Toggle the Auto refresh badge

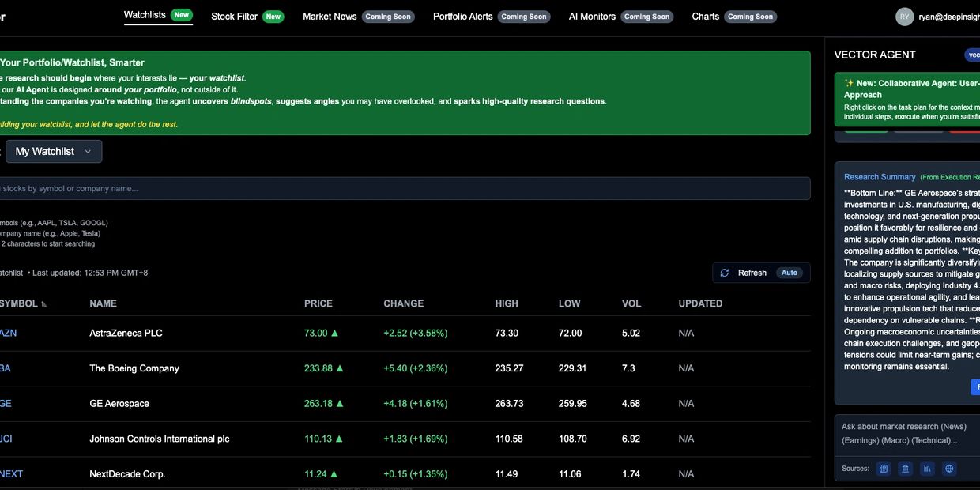[789, 273]
